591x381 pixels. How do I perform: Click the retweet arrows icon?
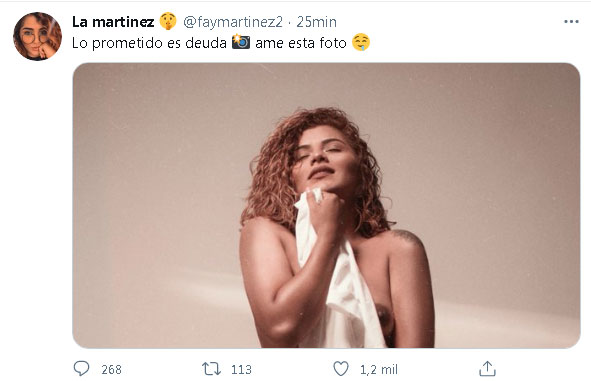(x=211, y=369)
